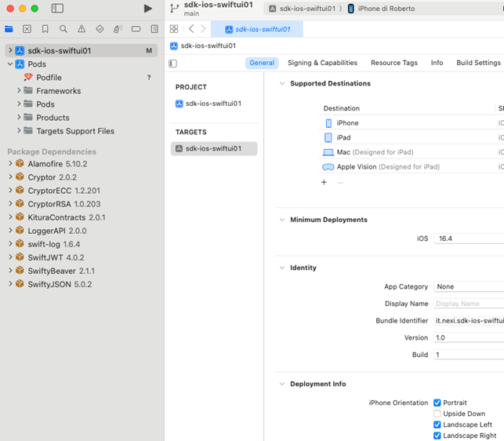504x441 pixels.
Task: Add a supported destination with plus
Action: (324, 182)
